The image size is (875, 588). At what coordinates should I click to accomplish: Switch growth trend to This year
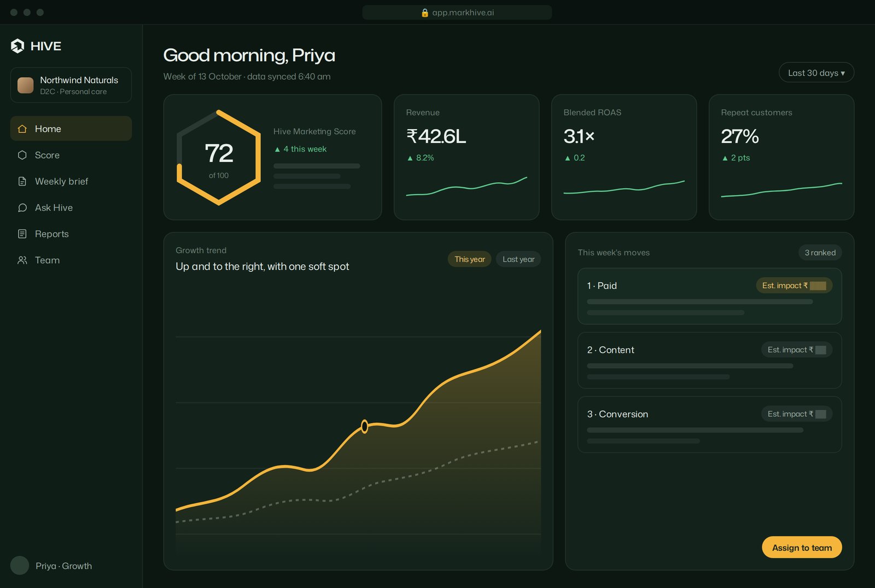[470, 259]
